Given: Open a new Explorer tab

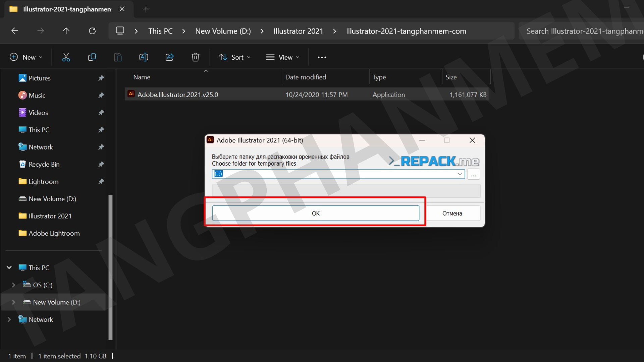Looking at the screenshot, I should [x=146, y=9].
